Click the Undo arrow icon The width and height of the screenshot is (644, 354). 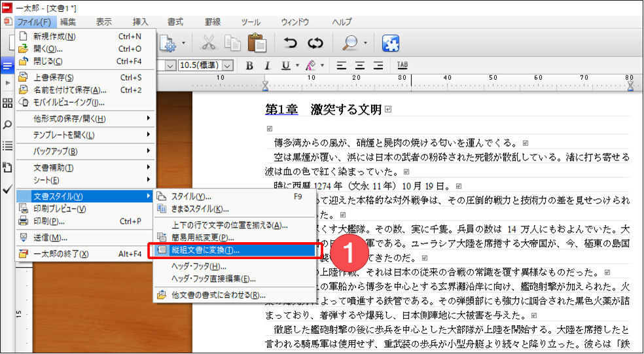click(x=291, y=43)
